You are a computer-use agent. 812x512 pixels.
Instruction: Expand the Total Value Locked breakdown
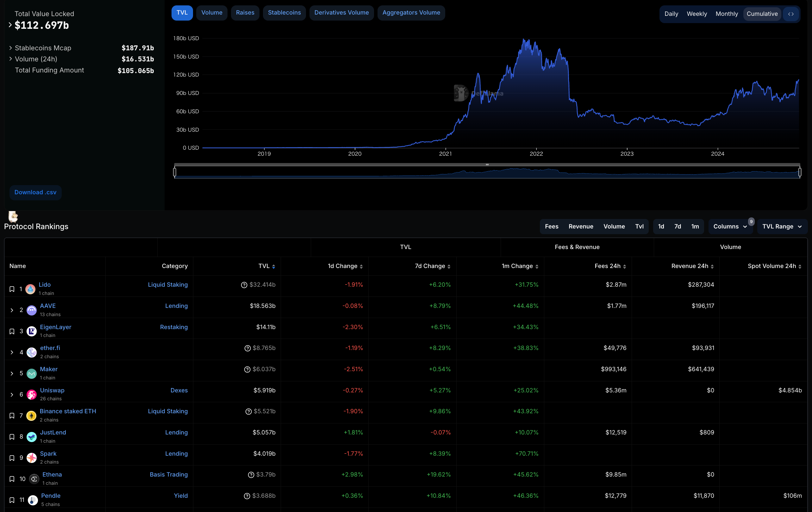pos(10,25)
